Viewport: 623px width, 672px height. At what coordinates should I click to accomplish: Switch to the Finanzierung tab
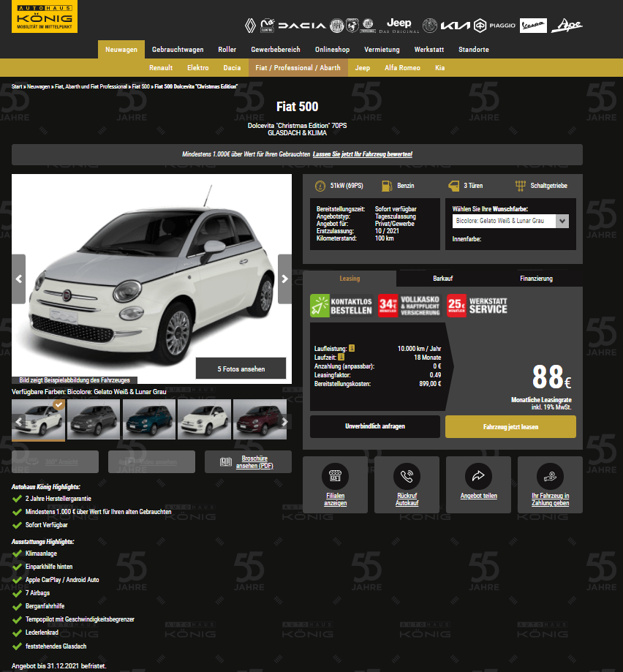[536, 278]
